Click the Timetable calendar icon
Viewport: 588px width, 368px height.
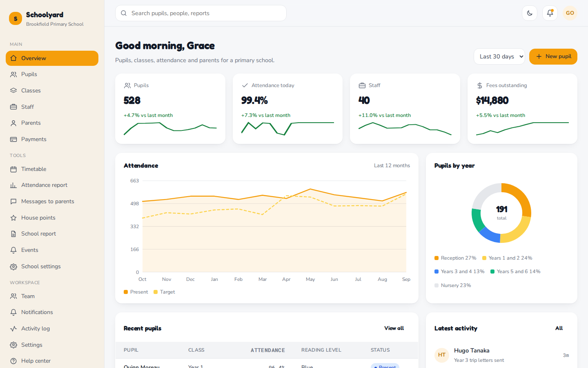click(13, 169)
